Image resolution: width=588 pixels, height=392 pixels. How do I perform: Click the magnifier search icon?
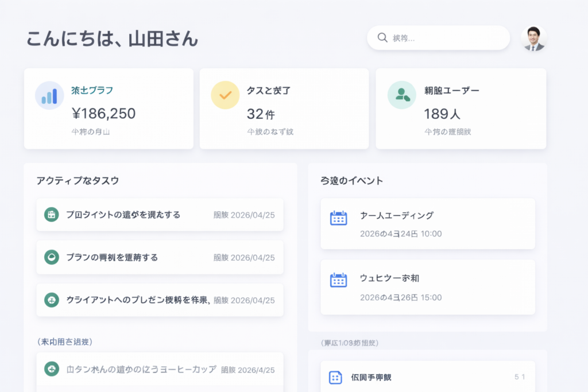point(382,38)
